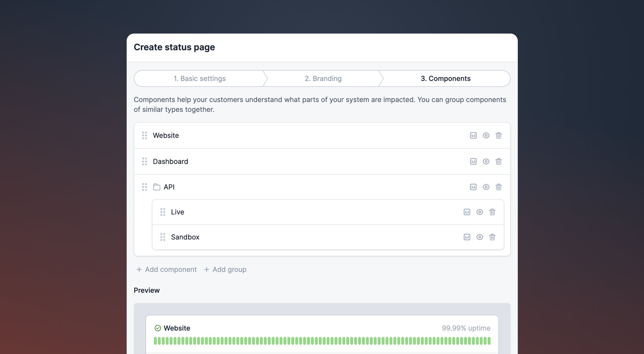
Task: Switch to the Branding step
Action: (323, 79)
